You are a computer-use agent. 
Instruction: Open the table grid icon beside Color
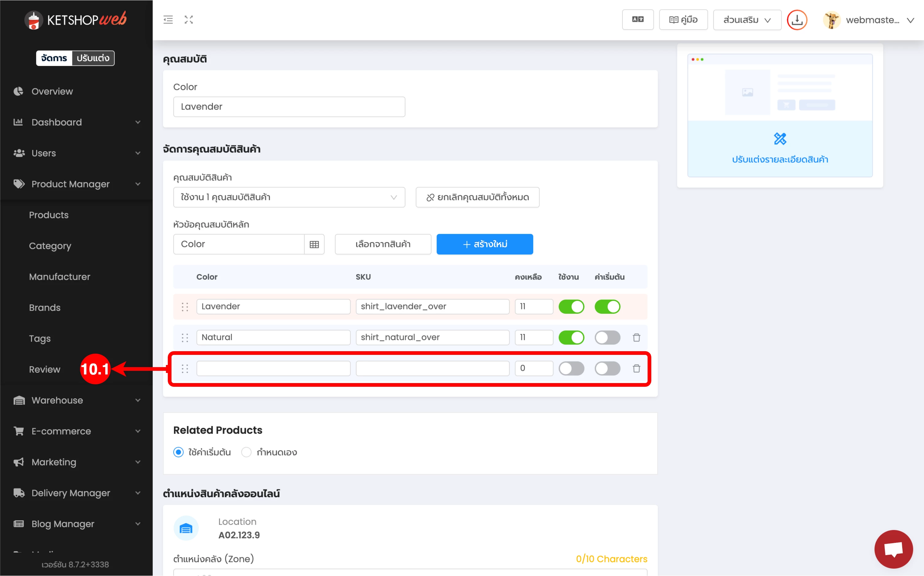314,244
